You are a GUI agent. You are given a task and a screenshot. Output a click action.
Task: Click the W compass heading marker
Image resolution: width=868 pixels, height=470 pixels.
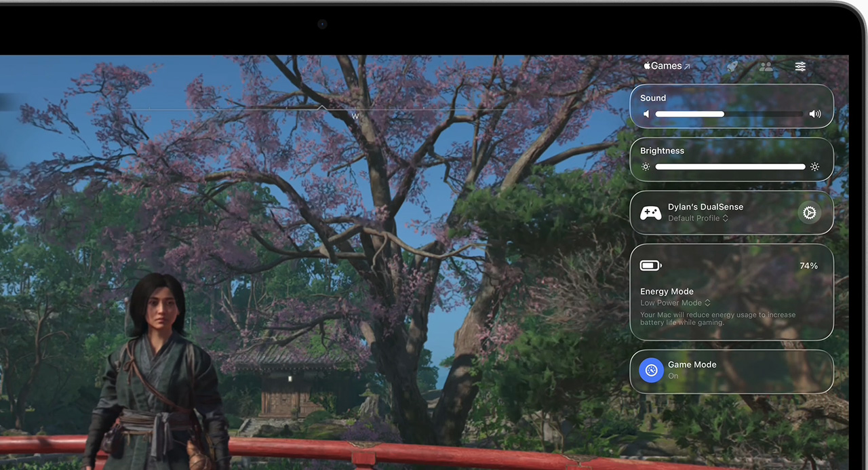tap(355, 117)
